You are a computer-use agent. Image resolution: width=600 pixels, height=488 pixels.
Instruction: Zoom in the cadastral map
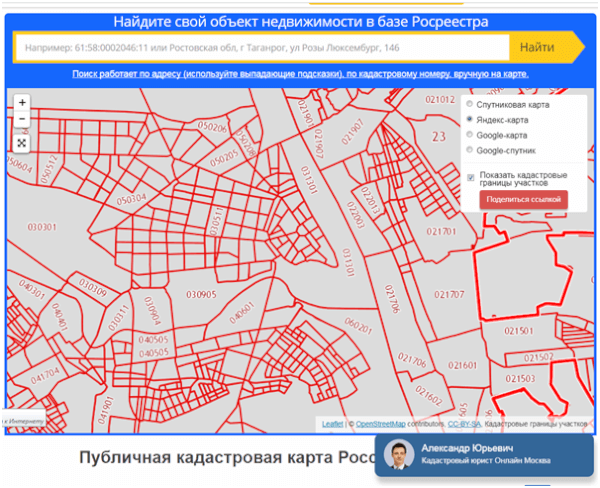[22, 102]
